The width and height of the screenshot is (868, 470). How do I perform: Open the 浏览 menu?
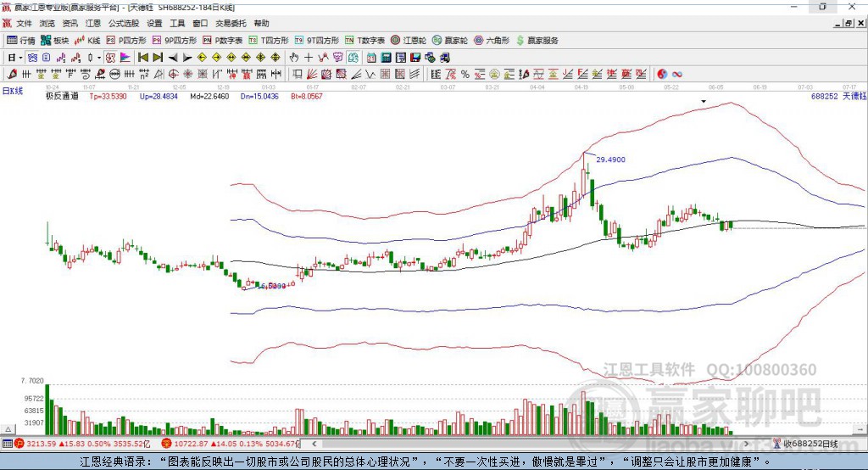tap(47, 23)
